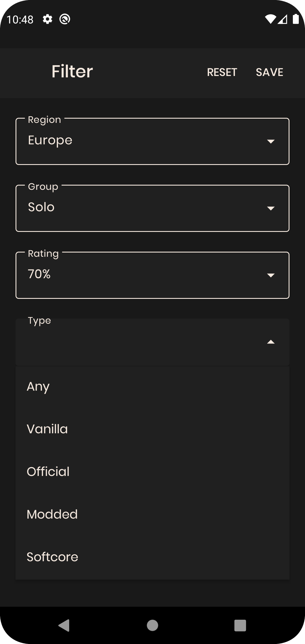Click the RESET button
The width and height of the screenshot is (305, 644).
tap(222, 72)
